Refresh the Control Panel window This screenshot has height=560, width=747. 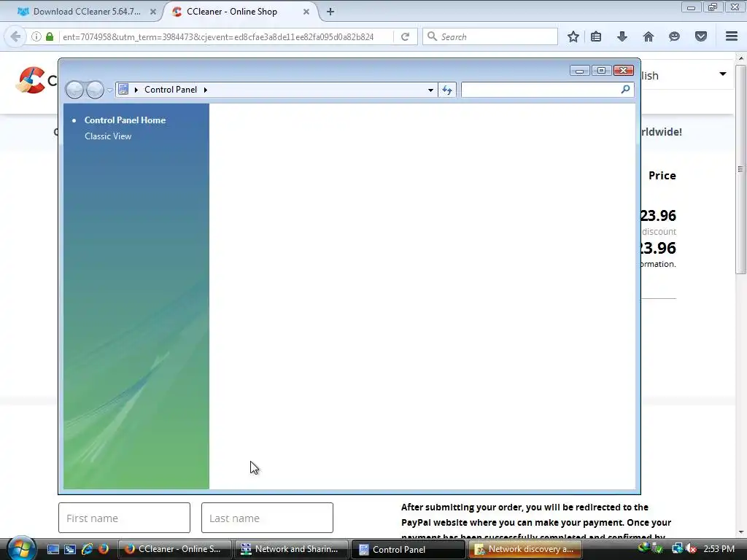coord(447,90)
